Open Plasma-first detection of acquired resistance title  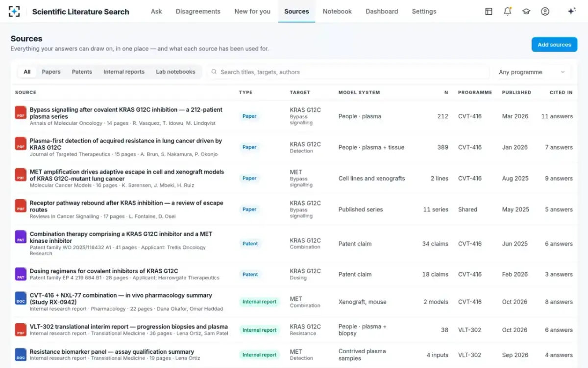pos(126,144)
